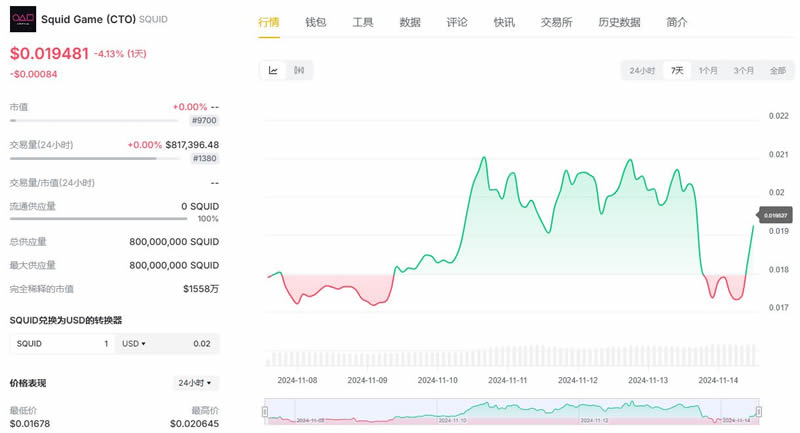Click the SQUID兑换为USD的转换器 heading
Viewport: 800px width, 433px height.
[66, 320]
